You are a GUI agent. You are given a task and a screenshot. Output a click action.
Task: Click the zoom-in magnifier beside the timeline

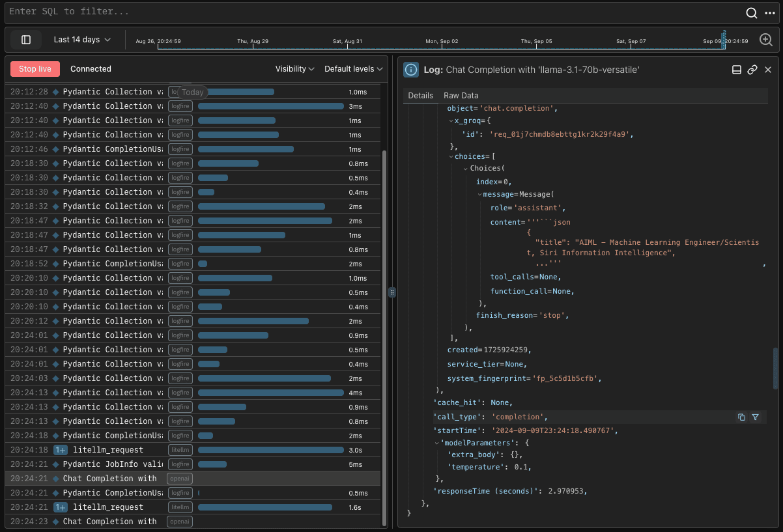766,40
